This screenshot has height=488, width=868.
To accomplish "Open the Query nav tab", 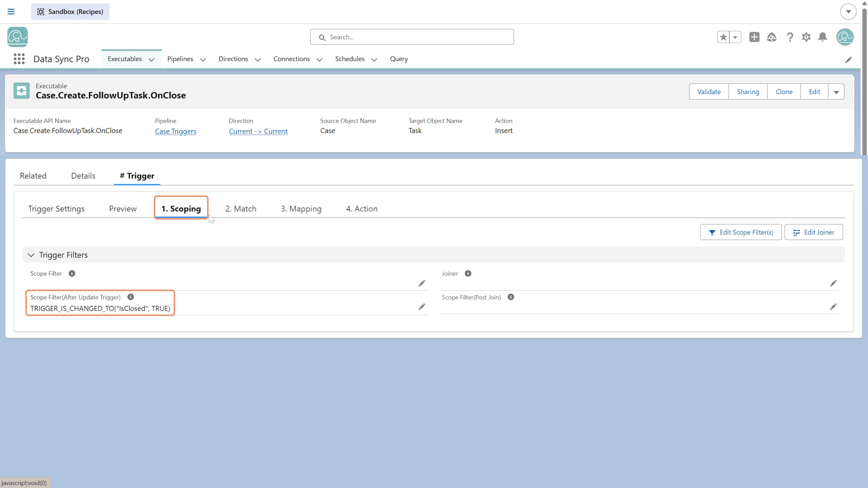I will coord(399,59).
